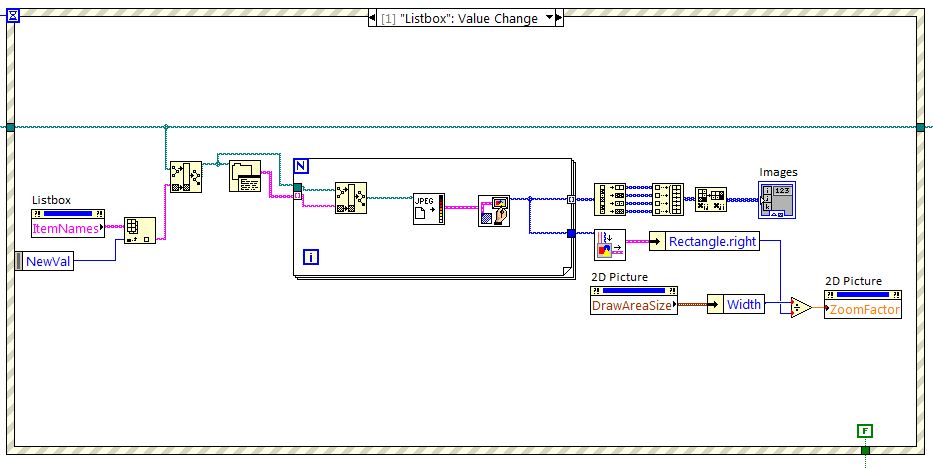Select the ZoomFactor property of 2D Picture
The height and width of the screenshot is (469, 933).
coord(863,309)
